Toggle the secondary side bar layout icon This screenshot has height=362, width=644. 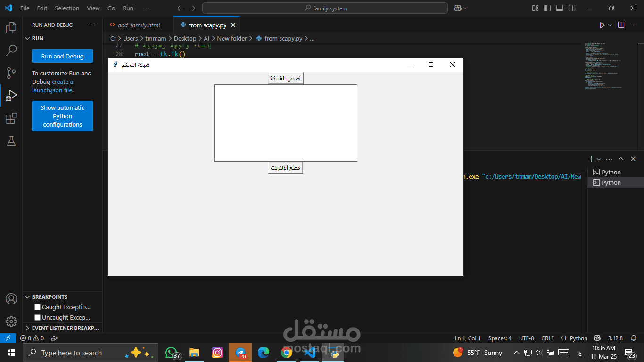click(572, 8)
